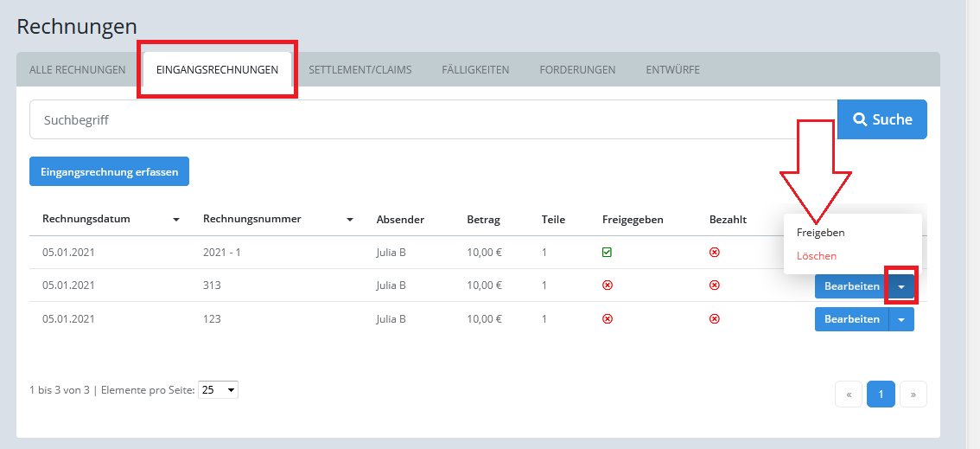The width and height of the screenshot is (980, 449).
Task: Open dropdown arrow beside invoice 313 Bearbeiten
Action: coord(901,286)
